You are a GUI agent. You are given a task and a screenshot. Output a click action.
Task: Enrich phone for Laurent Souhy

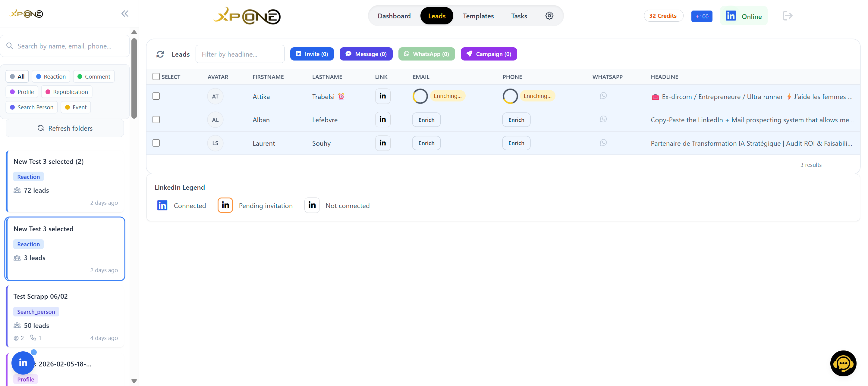pyautogui.click(x=516, y=143)
